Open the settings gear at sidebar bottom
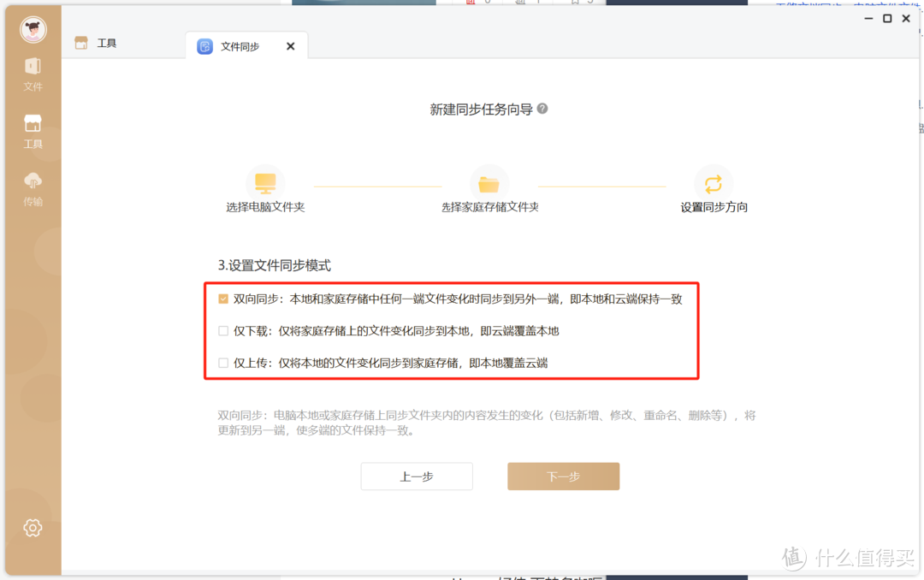924x580 pixels. tap(33, 528)
